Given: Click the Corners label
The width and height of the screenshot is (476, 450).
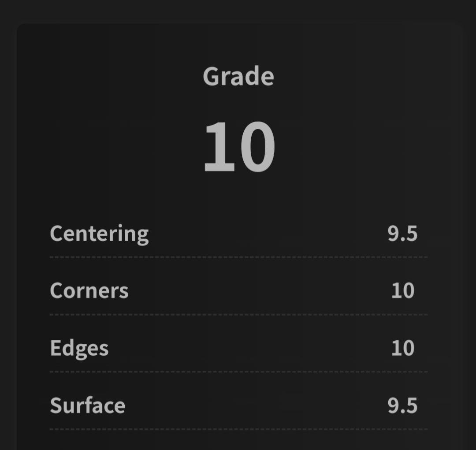Looking at the screenshot, I should click(x=89, y=291).
